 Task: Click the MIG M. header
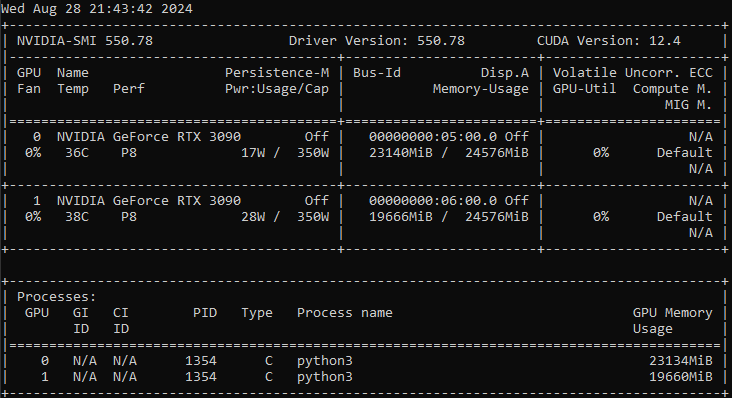pyautogui.click(x=689, y=105)
